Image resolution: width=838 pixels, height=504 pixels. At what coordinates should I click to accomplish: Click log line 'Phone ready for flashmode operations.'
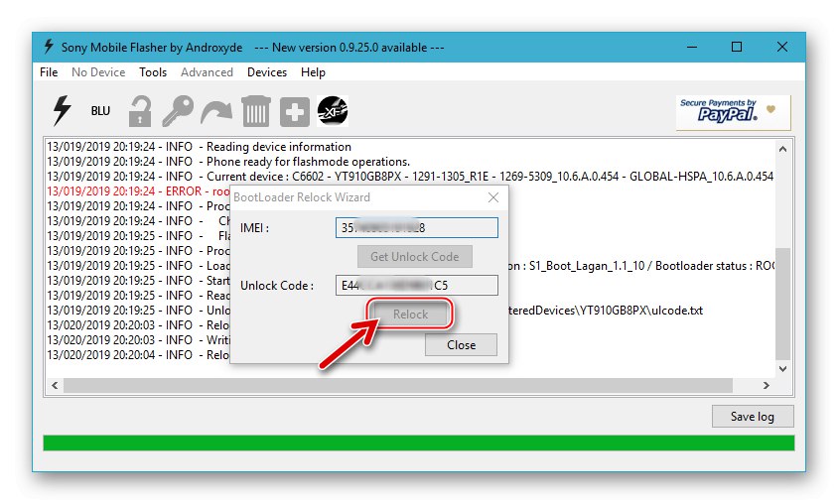click(x=228, y=162)
